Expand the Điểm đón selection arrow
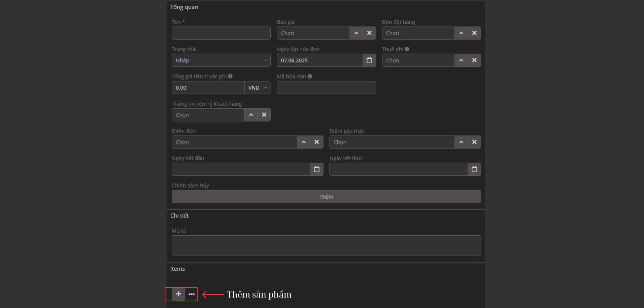Viewport: 644px width, 308px height. click(x=303, y=142)
